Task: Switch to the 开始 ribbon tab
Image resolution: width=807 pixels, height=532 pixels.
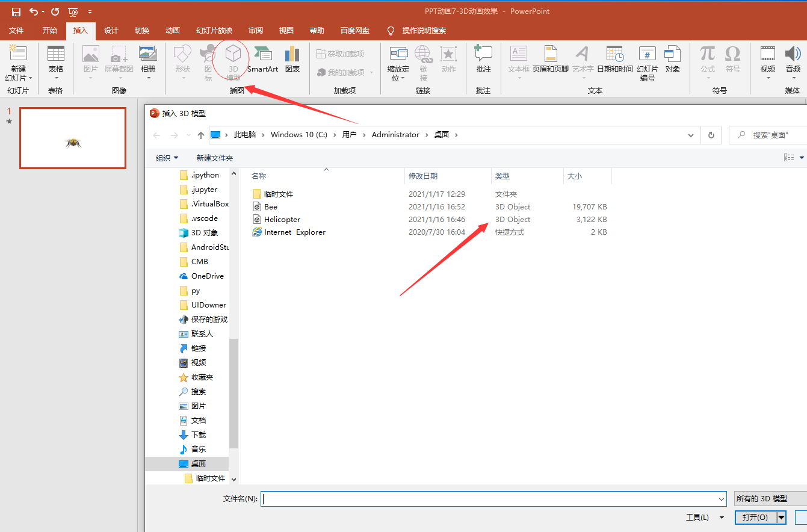Action: [x=50, y=31]
